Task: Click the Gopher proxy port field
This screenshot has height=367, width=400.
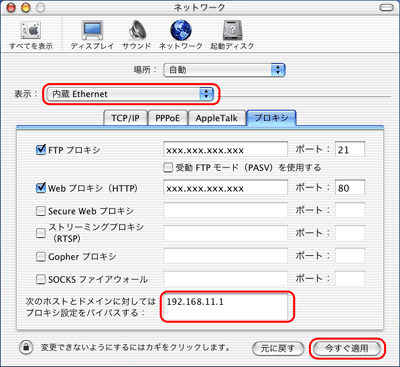Action: 350,256
